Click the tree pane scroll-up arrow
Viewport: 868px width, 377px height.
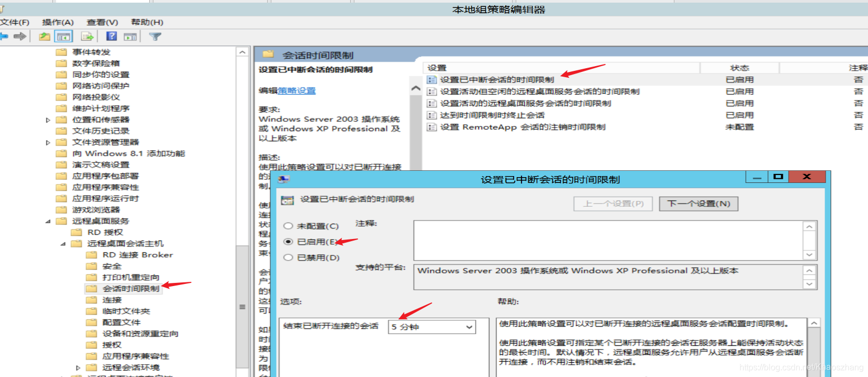[242, 52]
